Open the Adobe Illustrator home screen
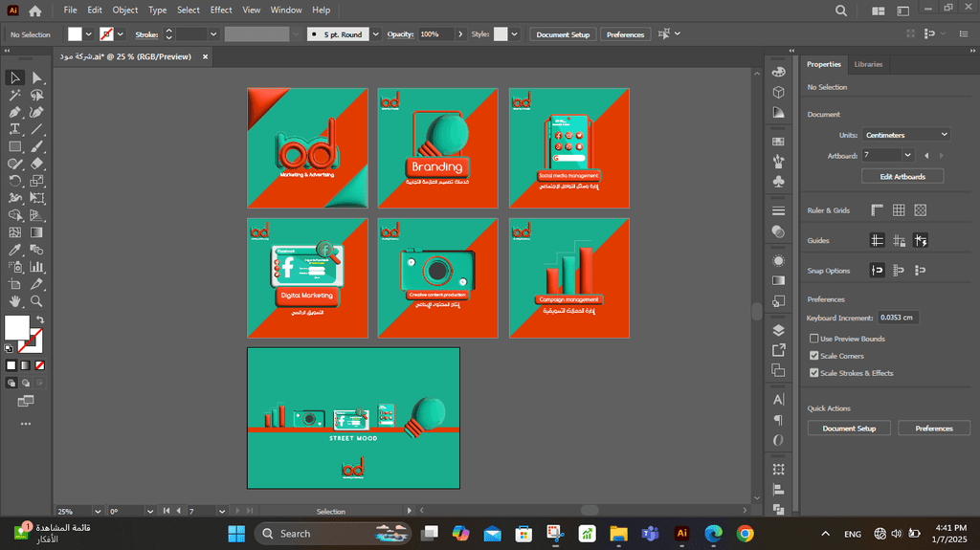This screenshot has height=550, width=980. (35, 11)
